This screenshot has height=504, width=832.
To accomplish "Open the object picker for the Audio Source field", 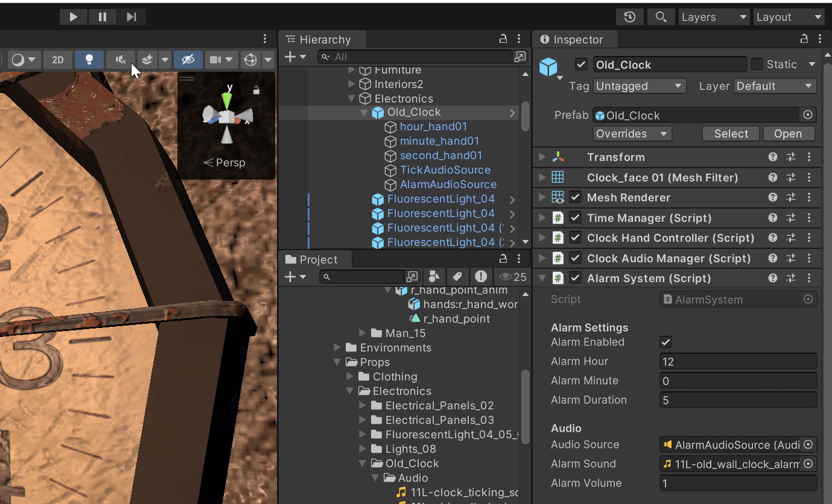I will (x=808, y=445).
